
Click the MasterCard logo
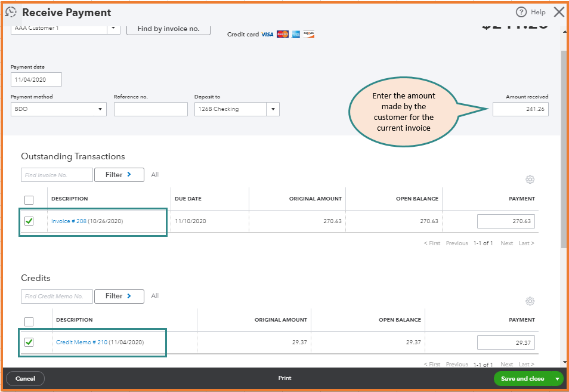283,35
